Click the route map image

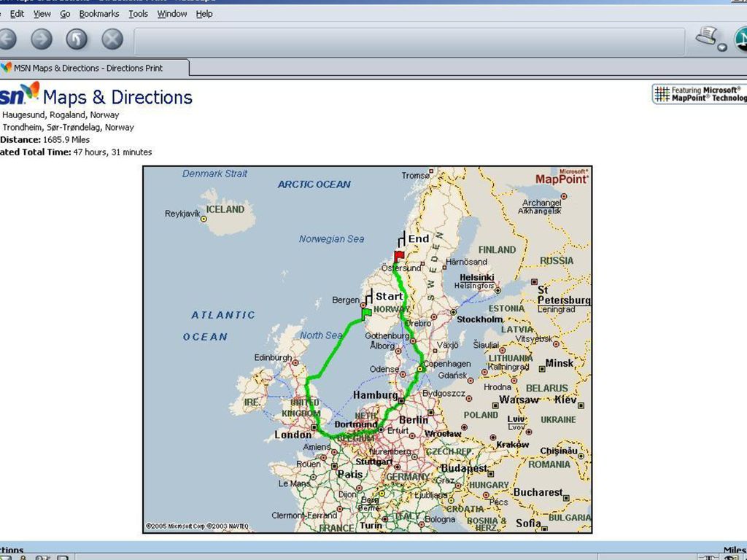[368, 349]
